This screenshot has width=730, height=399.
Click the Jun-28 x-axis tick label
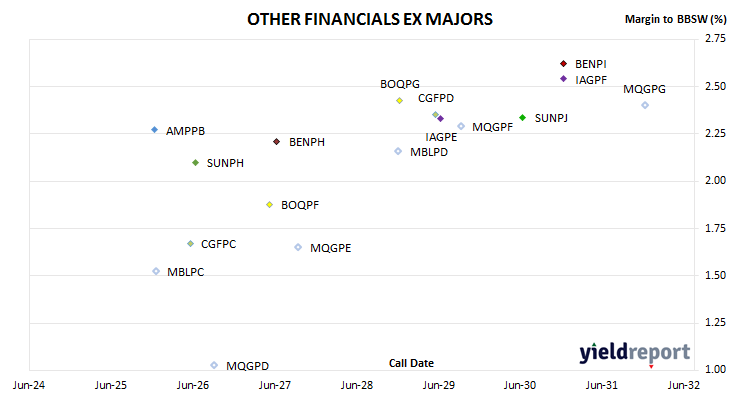pyautogui.click(x=357, y=385)
